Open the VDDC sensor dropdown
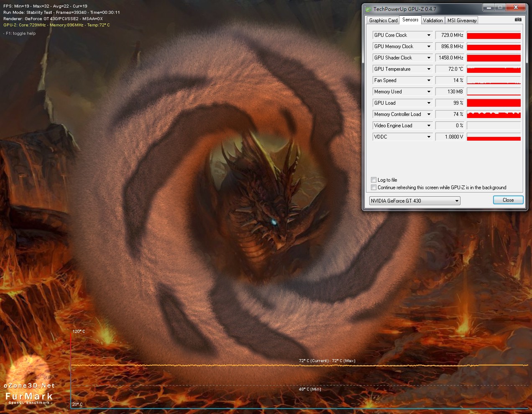Image resolution: width=532 pixels, height=414 pixels. (429, 137)
